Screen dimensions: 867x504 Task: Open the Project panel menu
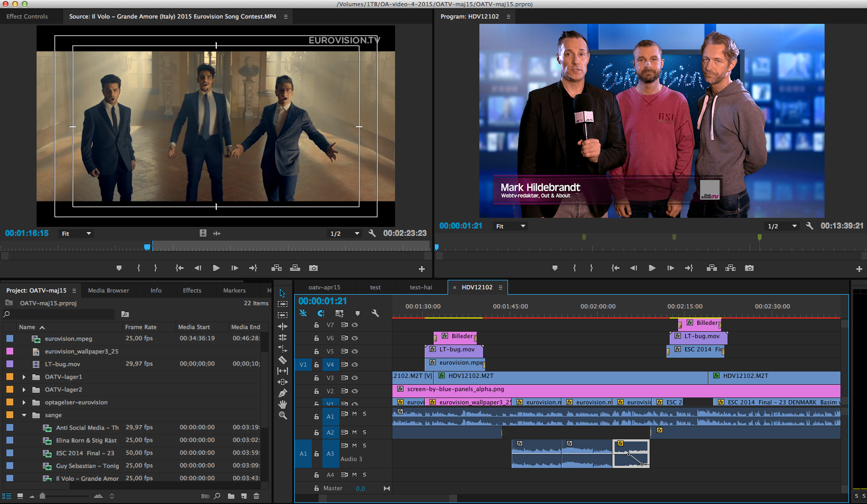(74, 290)
